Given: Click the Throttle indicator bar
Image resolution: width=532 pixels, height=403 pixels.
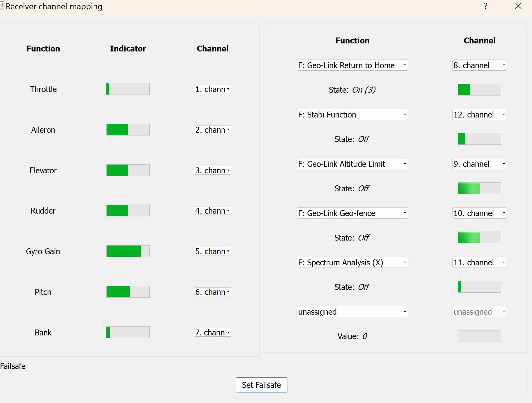Looking at the screenshot, I should pyautogui.click(x=128, y=89).
